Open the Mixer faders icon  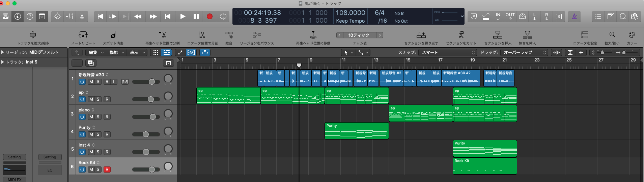pos(70,16)
